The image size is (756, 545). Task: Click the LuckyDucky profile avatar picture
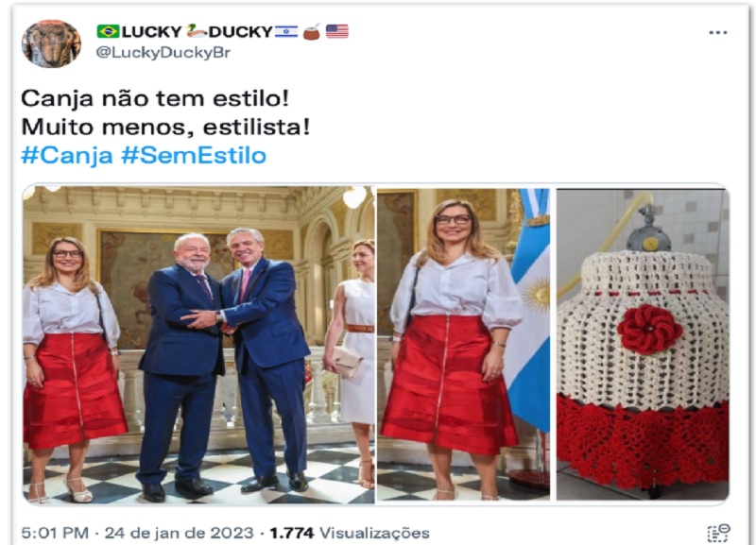[x=51, y=43]
